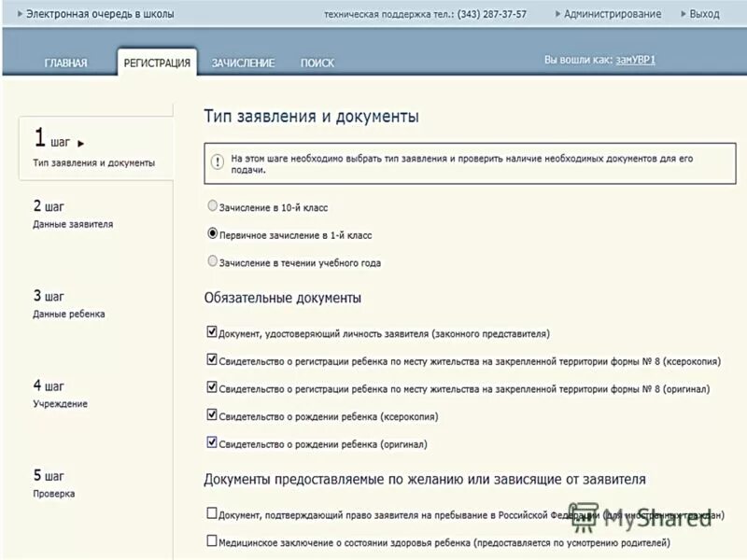Select radio button "Зачисление в 10-й класс"
This screenshot has width=747, height=560.
213,207
